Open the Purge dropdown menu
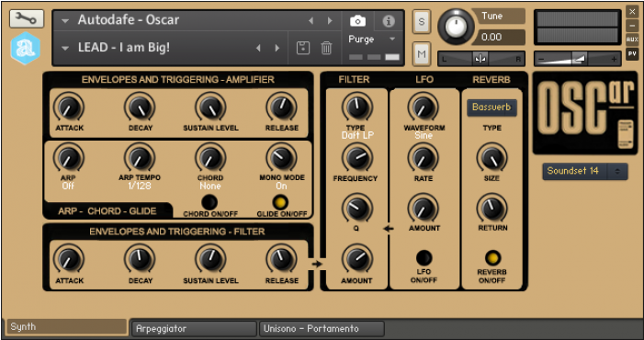644x340 pixels. 372,39
